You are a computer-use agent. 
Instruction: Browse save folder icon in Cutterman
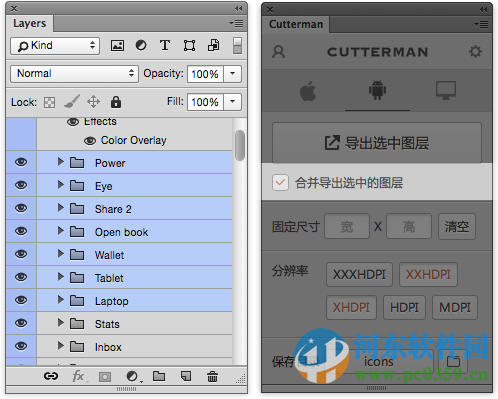[x=453, y=361]
